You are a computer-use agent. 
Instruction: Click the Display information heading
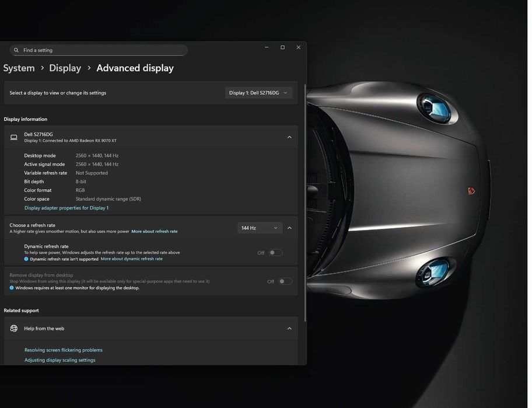click(x=26, y=119)
